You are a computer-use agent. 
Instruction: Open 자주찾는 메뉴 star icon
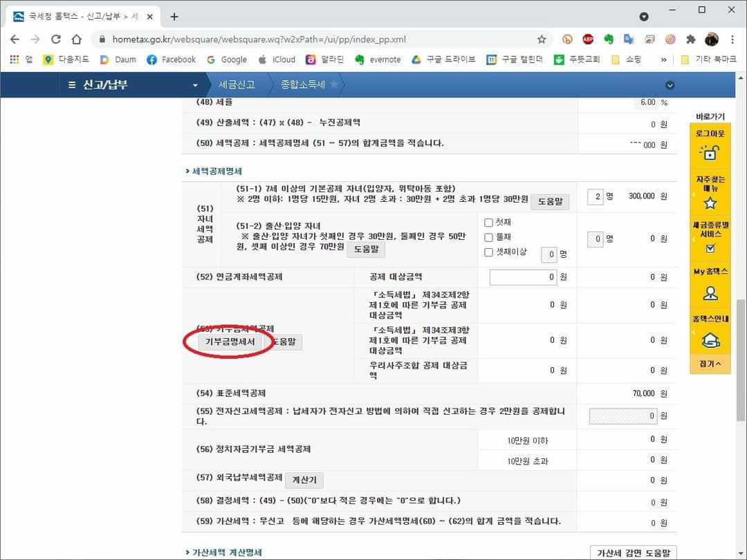(710, 203)
